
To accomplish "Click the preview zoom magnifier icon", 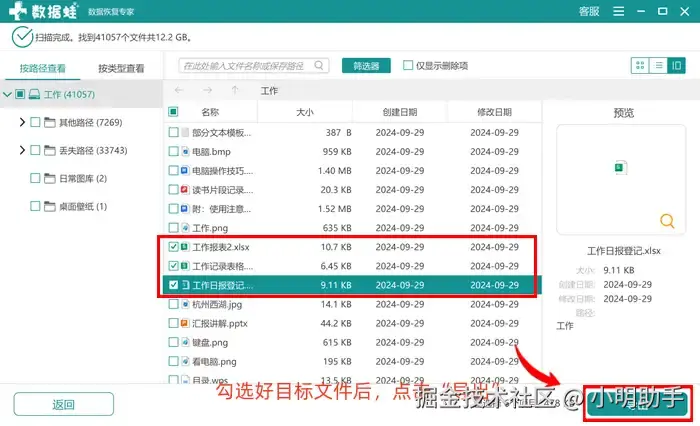I will (667, 221).
